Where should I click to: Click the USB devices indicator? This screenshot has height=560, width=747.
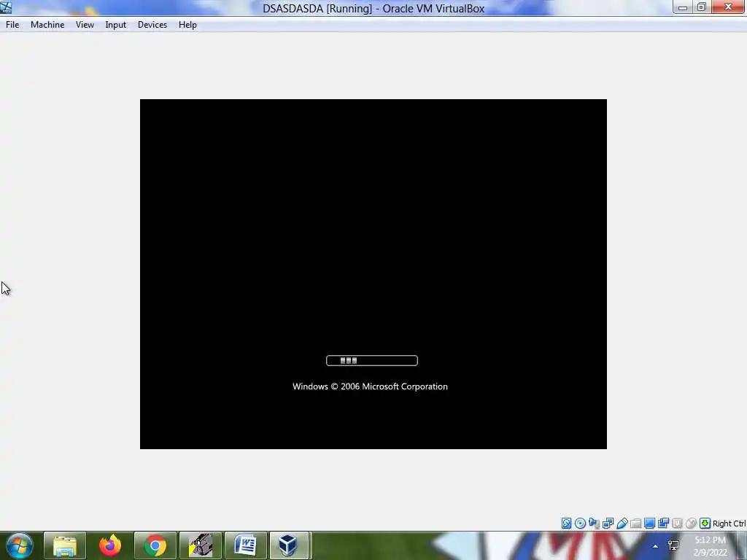click(622, 524)
